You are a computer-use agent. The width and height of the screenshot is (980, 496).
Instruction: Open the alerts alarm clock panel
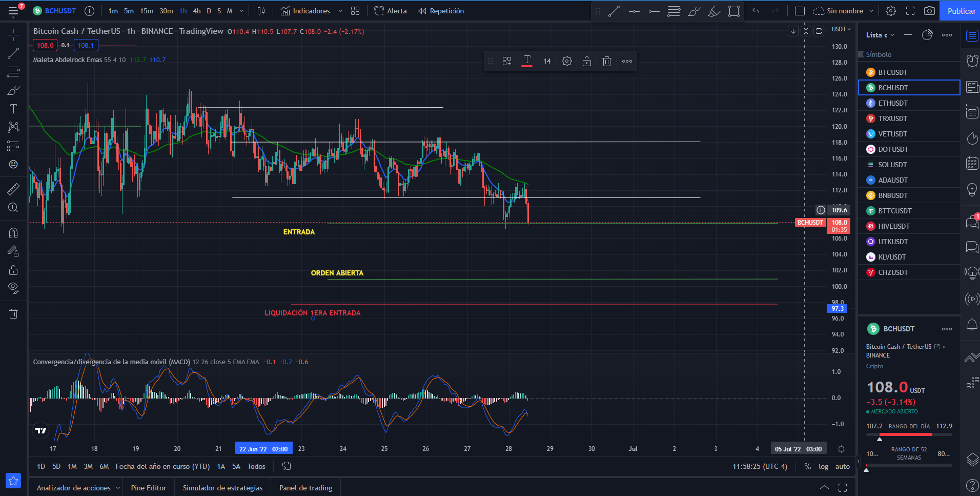pyautogui.click(x=972, y=61)
